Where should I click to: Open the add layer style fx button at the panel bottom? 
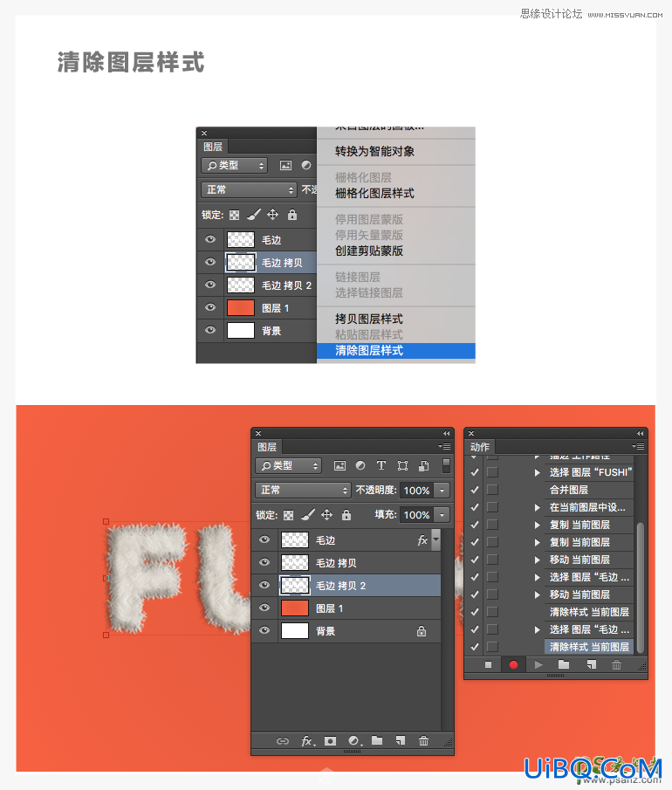point(307,740)
